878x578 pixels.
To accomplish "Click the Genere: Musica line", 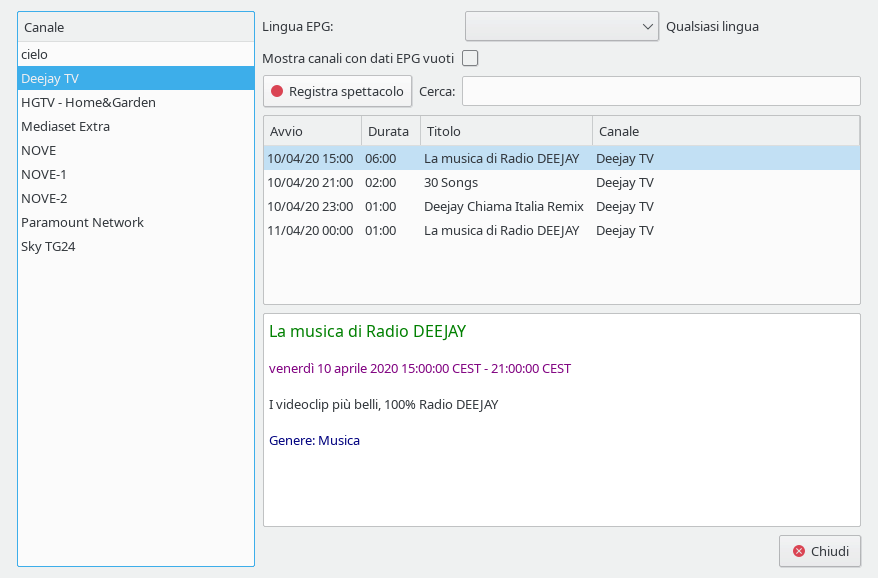I will (x=314, y=441).
